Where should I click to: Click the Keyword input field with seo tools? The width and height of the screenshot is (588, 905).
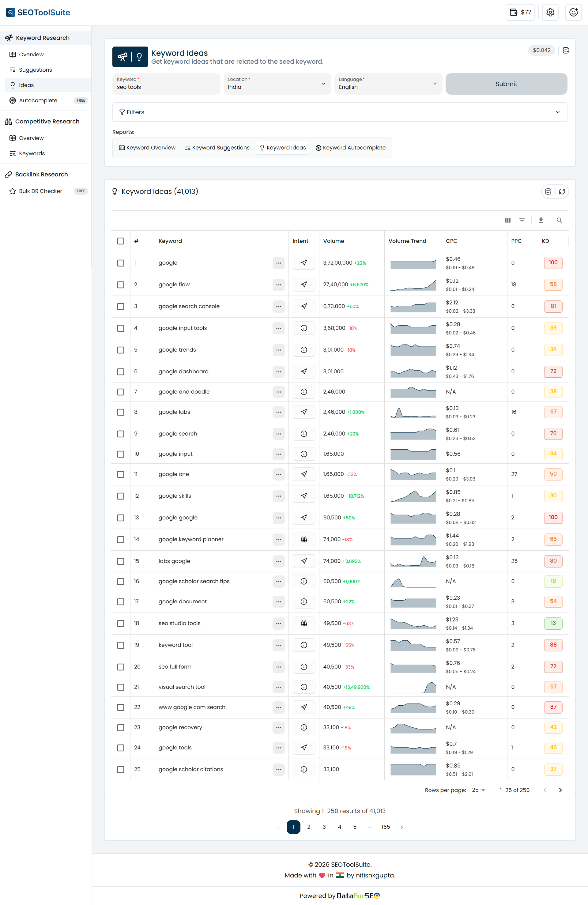pyautogui.click(x=166, y=84)
